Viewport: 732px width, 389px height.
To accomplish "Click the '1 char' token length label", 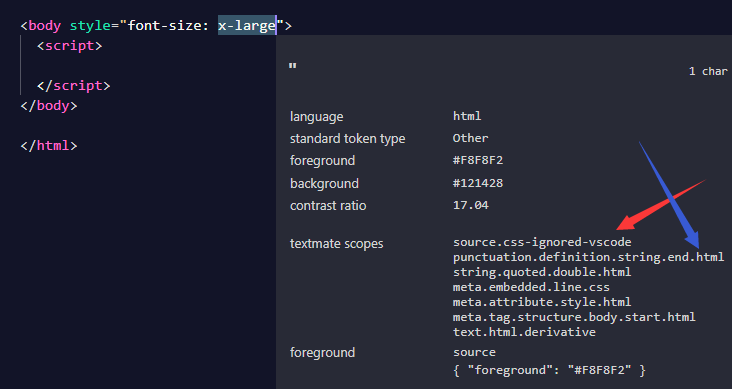I will [708, 71].
